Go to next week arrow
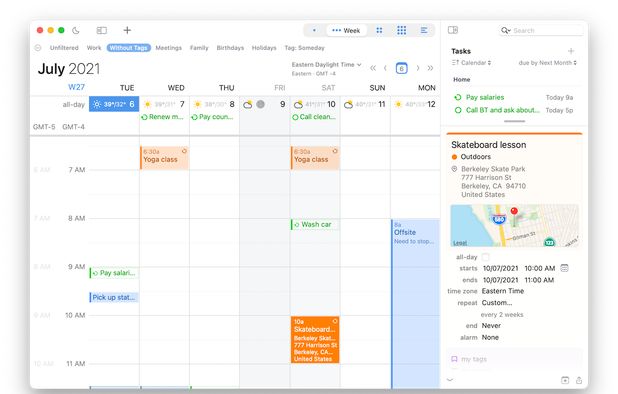 pyautogui.click(x=418, y=68)
